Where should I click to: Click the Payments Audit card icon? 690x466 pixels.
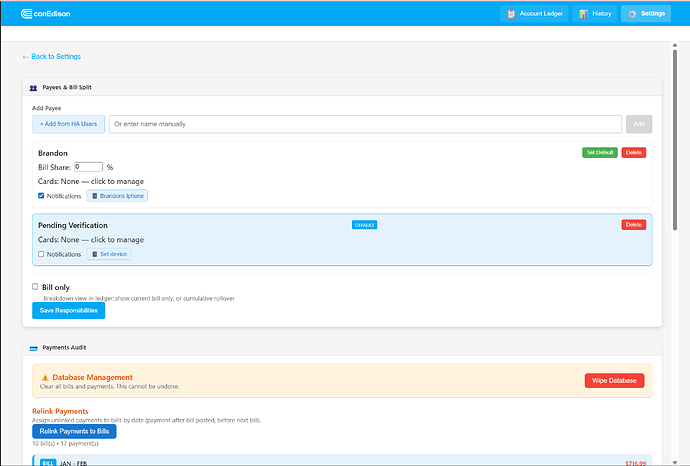(33, 348)
